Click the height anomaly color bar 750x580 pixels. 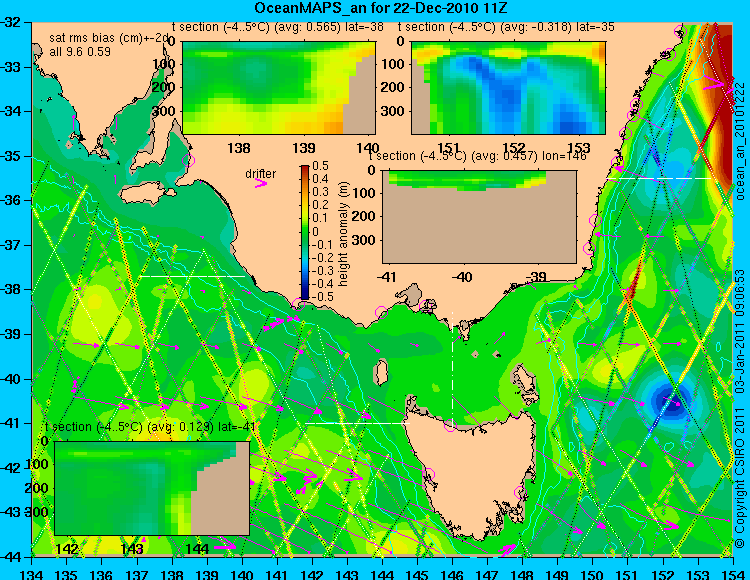(x=305, y=232)
